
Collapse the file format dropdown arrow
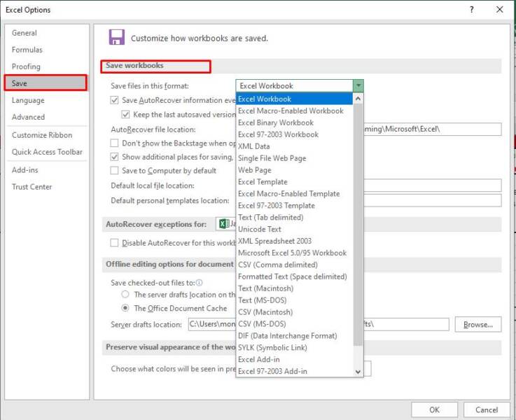pos(358,86)
